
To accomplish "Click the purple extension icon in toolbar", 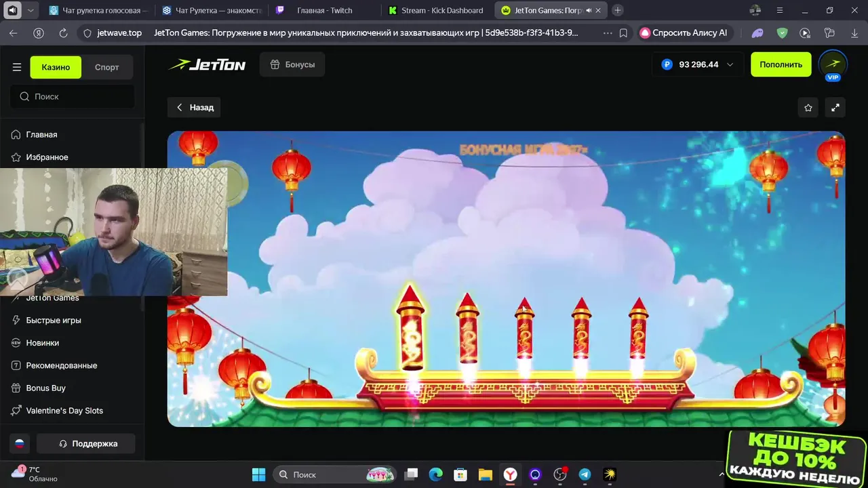I will [757, 33].
